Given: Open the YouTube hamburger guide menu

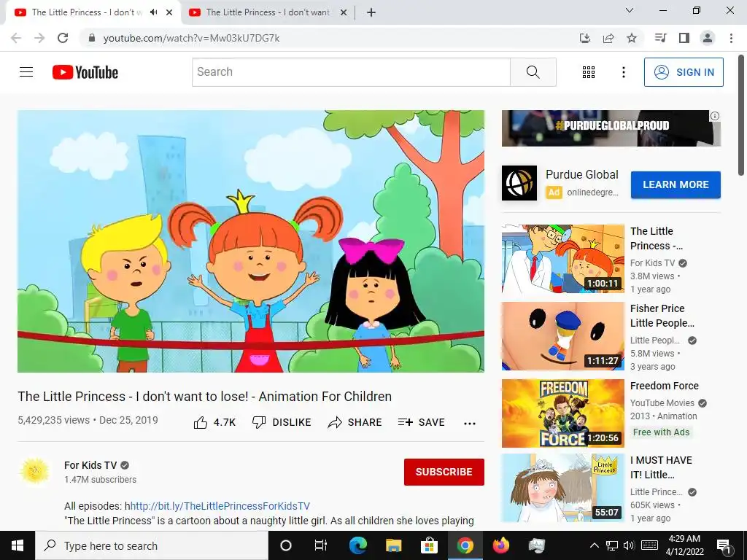Looking at the screenshot, I should [x=26, y=72].
